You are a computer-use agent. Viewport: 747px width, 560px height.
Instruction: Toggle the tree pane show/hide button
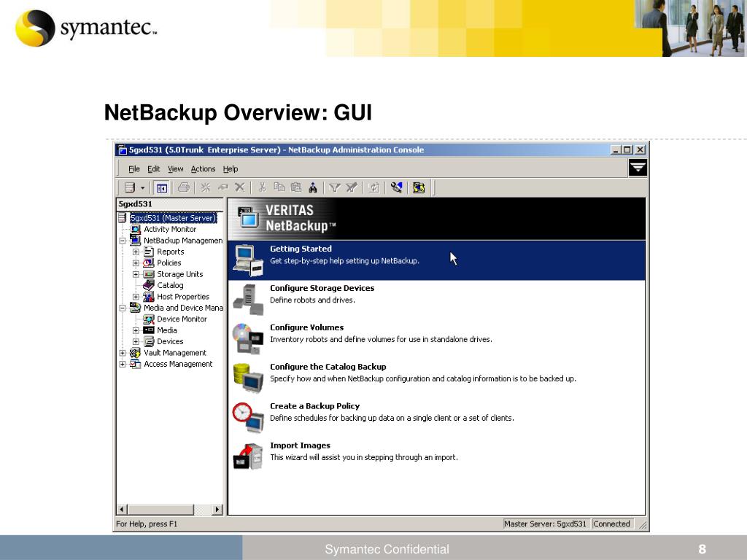click(161, 188)
